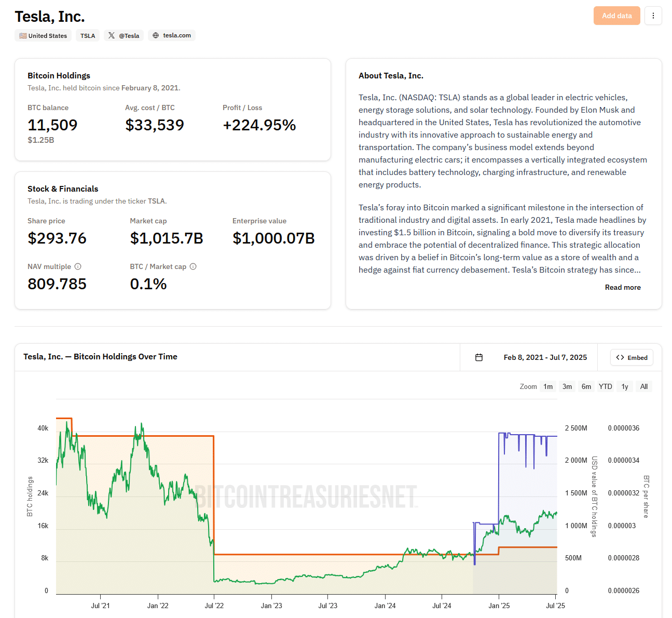Open the tesla.com website link

coord(172,35)
